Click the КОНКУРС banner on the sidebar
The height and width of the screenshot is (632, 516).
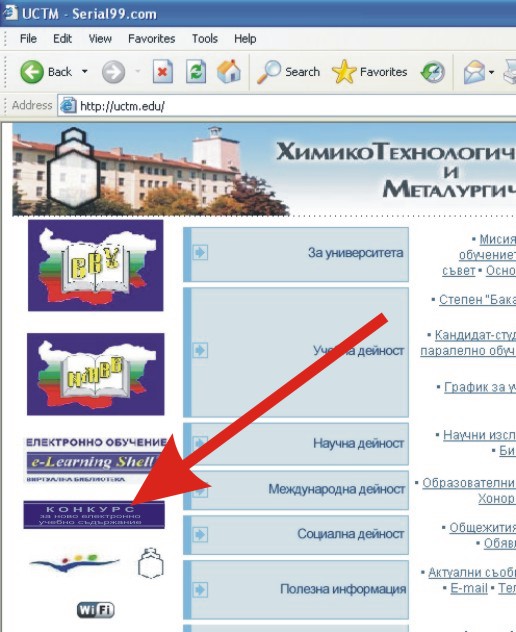pos(94,515)
